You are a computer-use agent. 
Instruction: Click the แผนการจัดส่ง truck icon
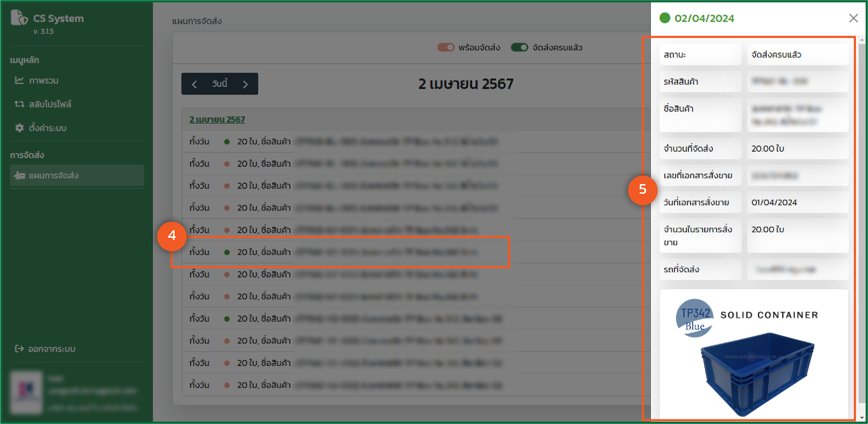point(19,175)
